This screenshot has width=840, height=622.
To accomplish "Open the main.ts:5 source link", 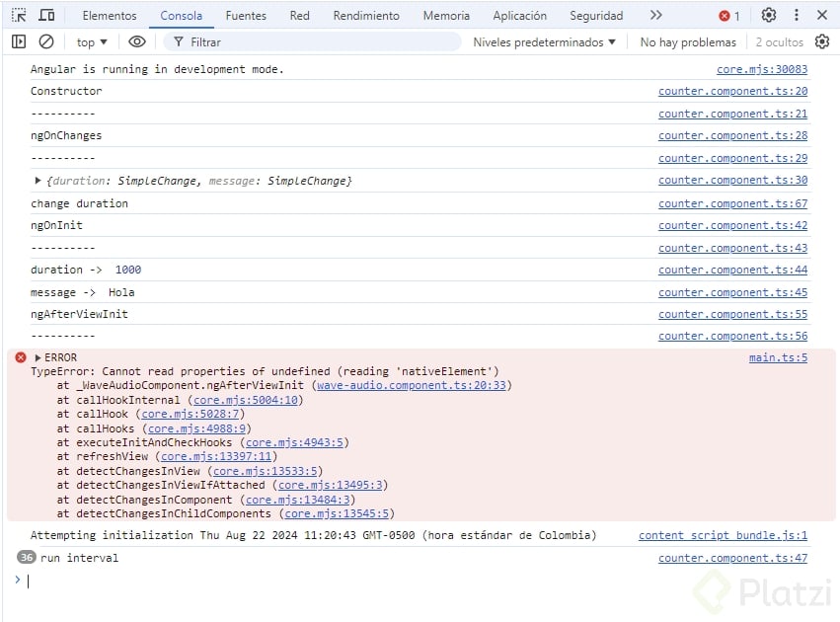I will pos(778,357).
